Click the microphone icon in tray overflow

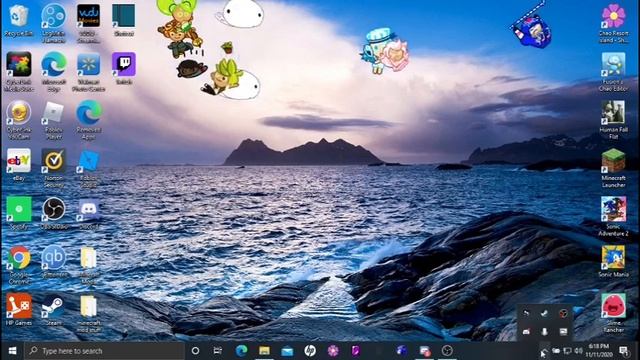544,332
